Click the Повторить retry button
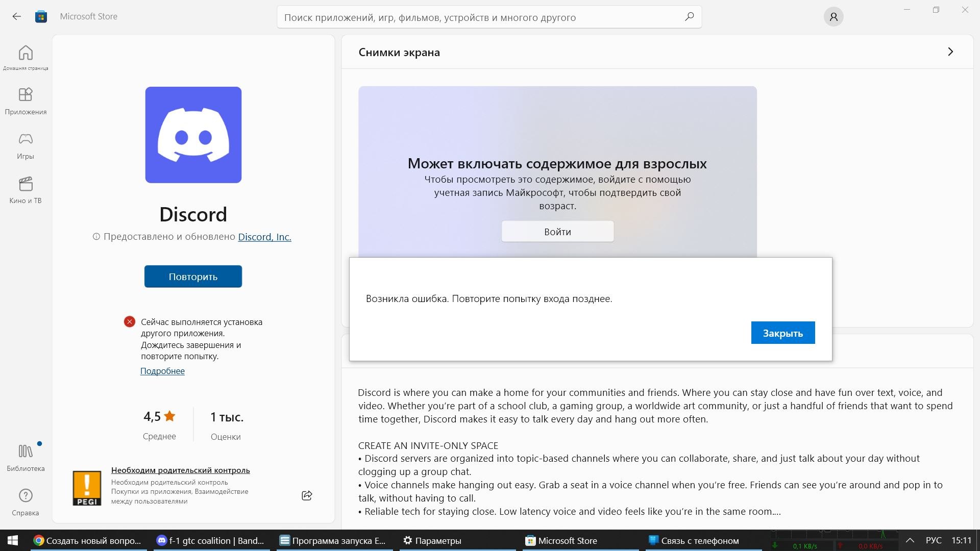 (x=193, y=277)
